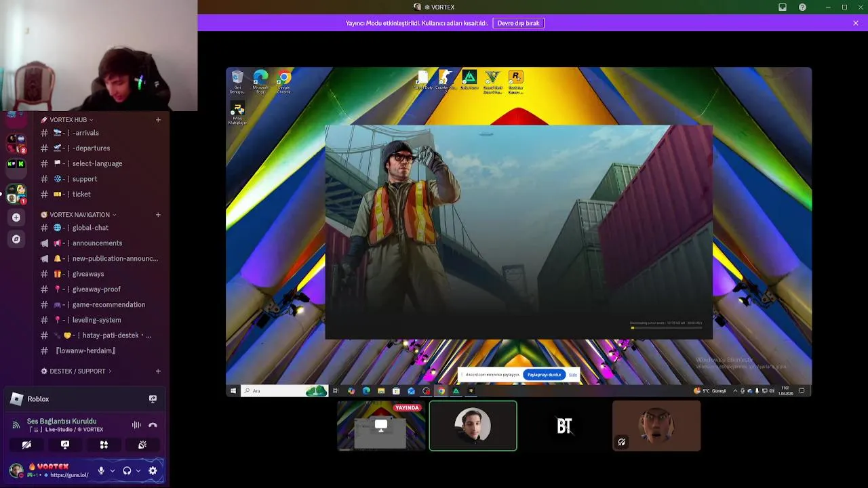The image size is (868, 488).
Task: Open the leveling-system channel
Action: point(100,320)
